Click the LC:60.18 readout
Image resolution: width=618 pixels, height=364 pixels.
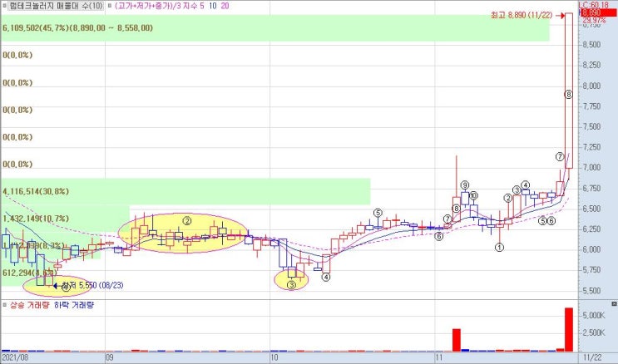pos(594,6)
